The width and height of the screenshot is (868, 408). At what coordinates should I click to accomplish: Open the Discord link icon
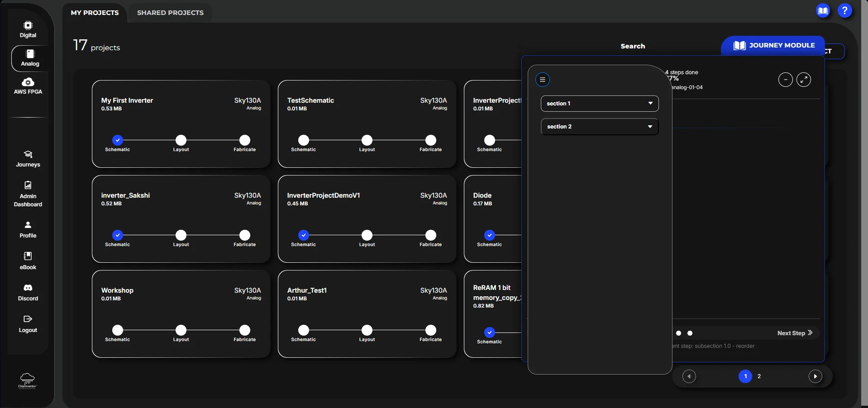[28, 288]
